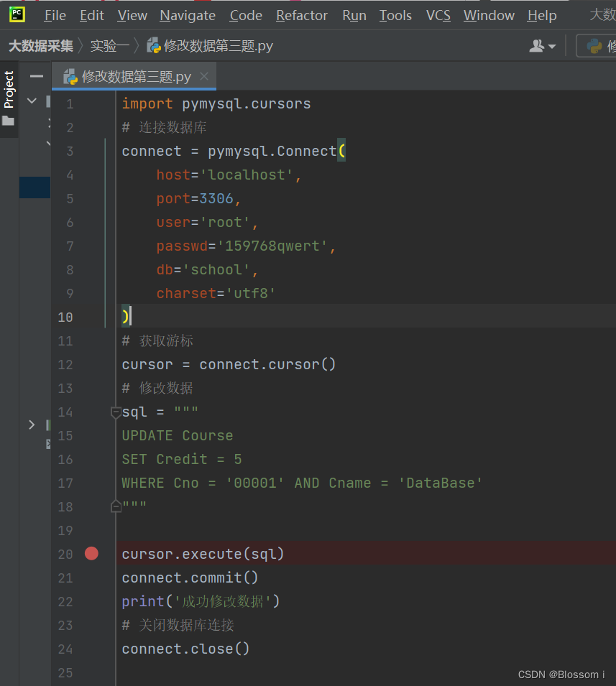This screenshot has height=686, width=616.
Task: Click the 'UPDATE Course' SQL line
Action: click(x=178, y=436)
